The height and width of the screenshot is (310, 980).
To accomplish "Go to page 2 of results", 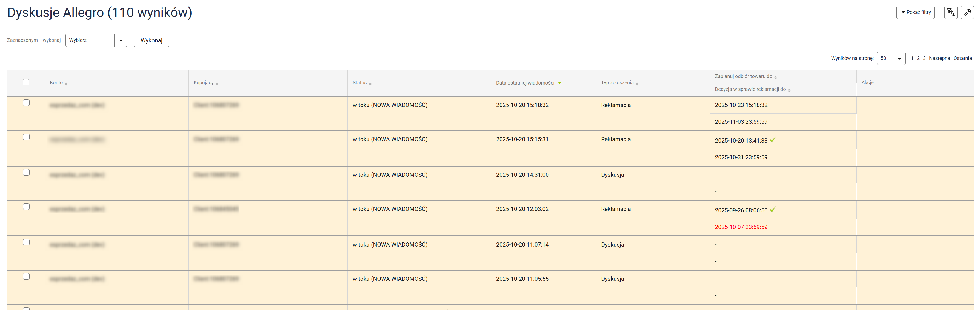I will [918, 58].
